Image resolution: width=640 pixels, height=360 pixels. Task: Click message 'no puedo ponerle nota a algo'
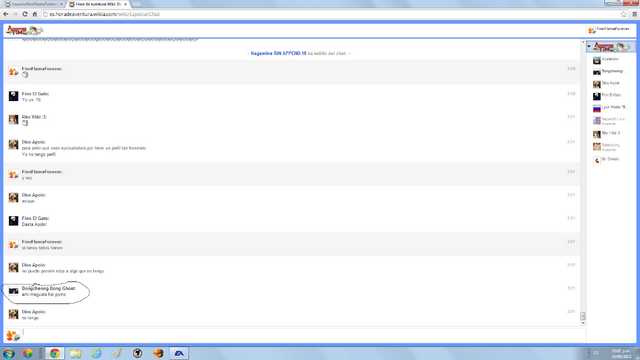[x=63, y=271]
